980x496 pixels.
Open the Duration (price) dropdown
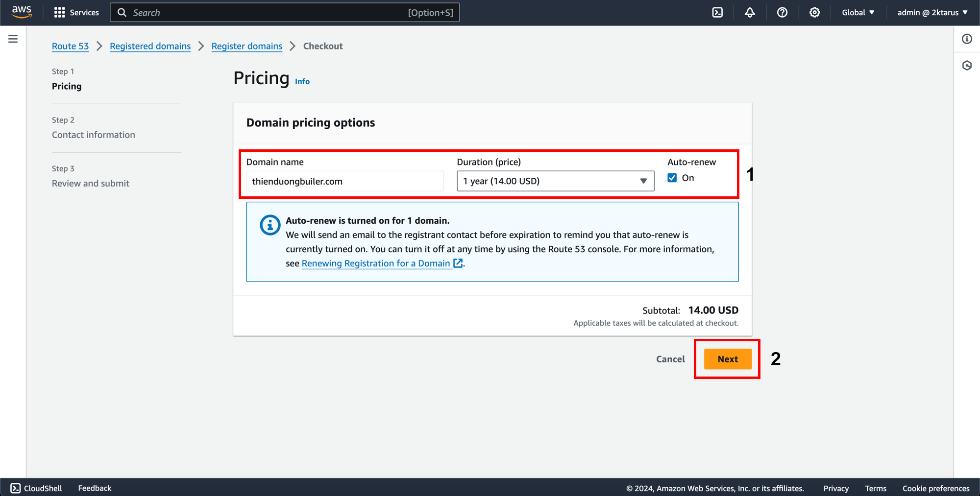tap(556, 181)
